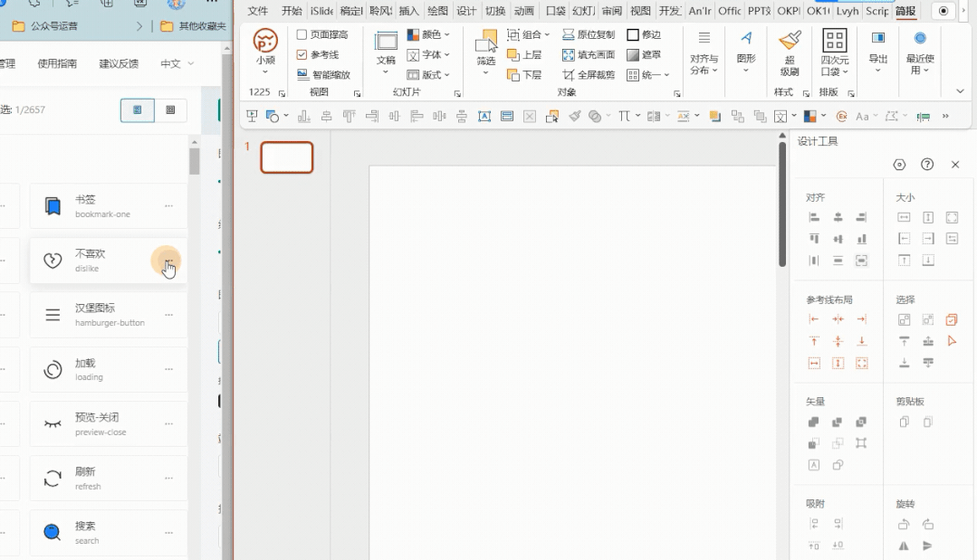The image size is (977, 560).
Task: Click the 小顽 logo icon in ribbon
Action: click(x=265, y=41)
